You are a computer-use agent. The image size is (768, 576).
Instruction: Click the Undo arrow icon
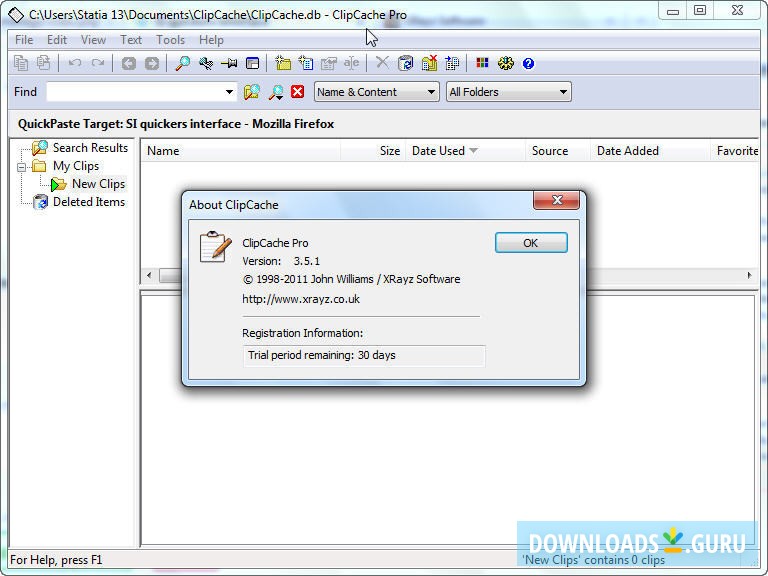[x=75, y=63]
